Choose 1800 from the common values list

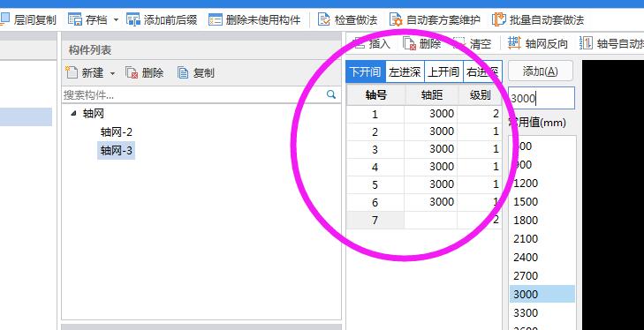click(x=542, y=220)
